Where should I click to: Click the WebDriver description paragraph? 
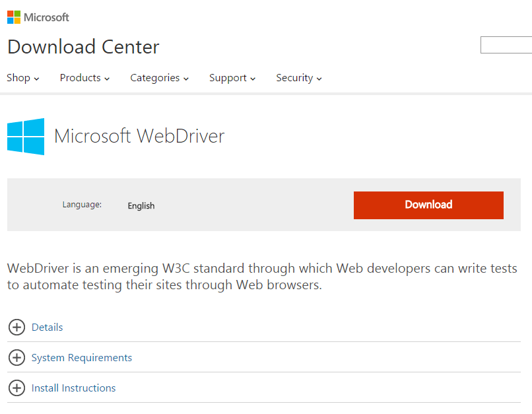[262, 277]
